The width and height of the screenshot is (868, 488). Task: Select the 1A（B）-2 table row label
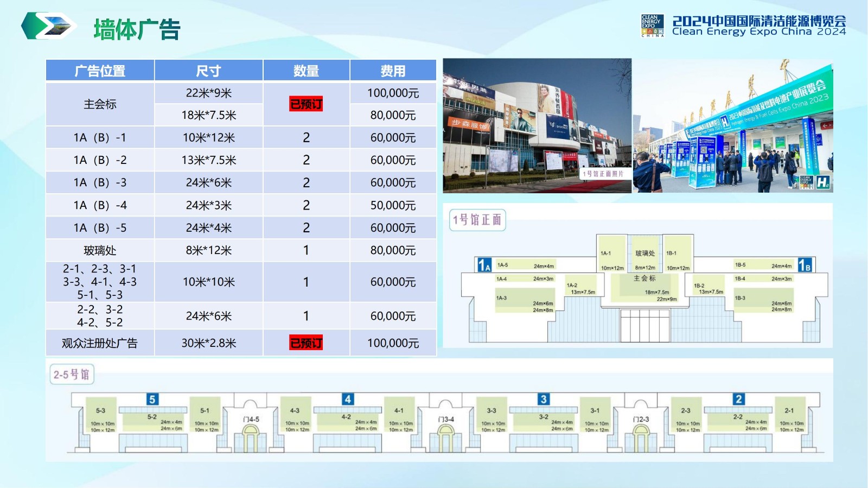click(100, 160)
